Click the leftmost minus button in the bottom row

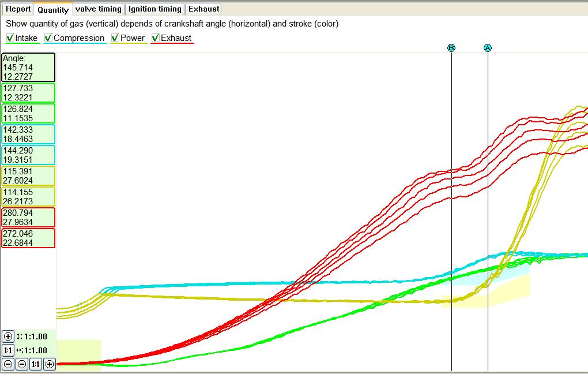click(x=8, y=364)
